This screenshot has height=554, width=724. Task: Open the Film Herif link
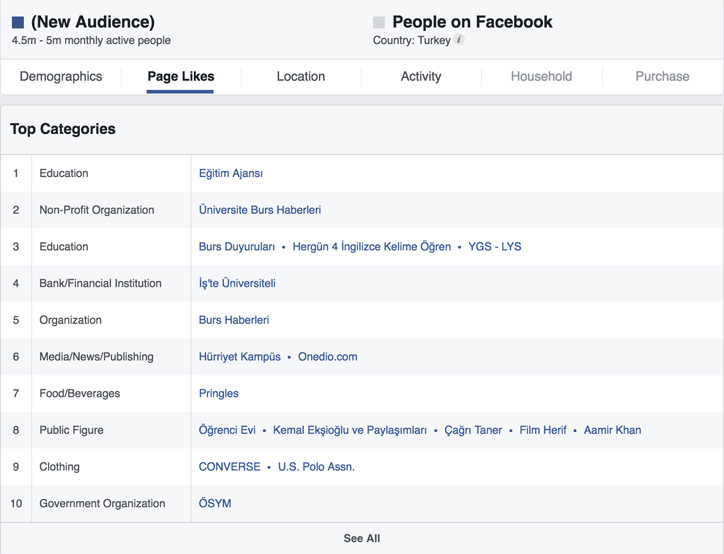[543, 430]
